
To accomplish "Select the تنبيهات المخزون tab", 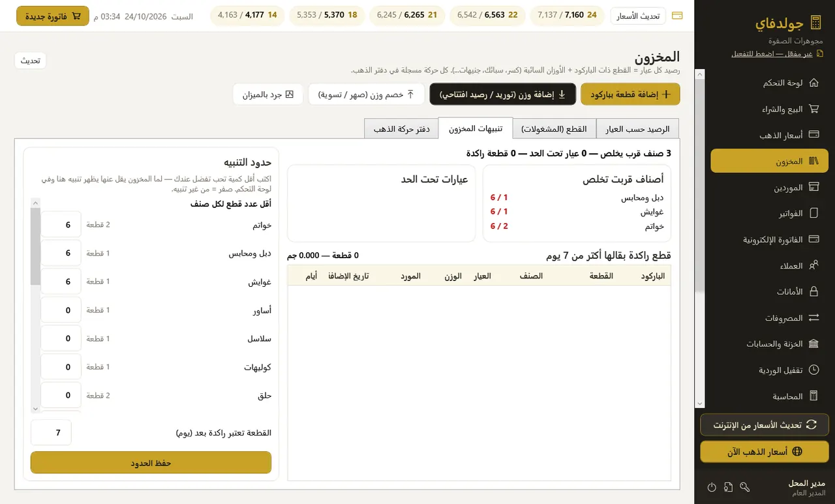I will [x=476, y=128].
